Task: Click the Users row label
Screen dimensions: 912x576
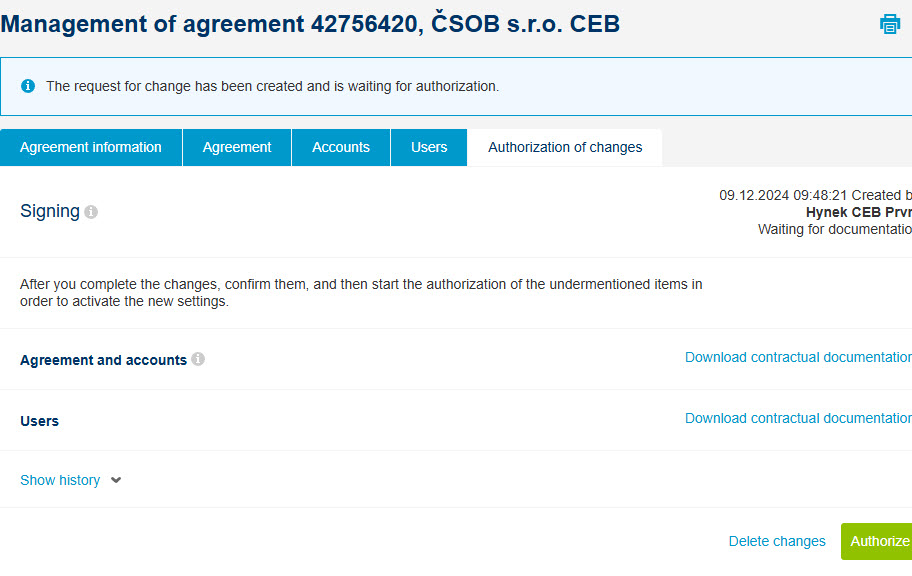Action: tap(40, 421)
